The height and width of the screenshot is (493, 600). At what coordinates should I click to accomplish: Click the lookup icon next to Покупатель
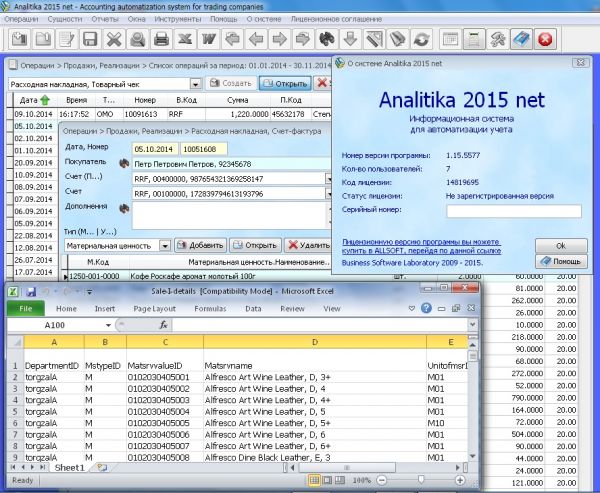(x=124, y=163)
